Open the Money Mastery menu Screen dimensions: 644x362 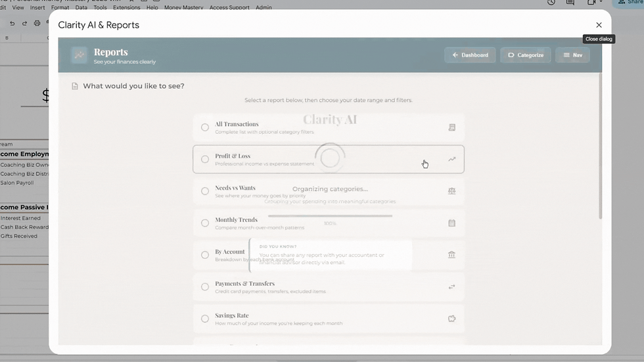183,7
